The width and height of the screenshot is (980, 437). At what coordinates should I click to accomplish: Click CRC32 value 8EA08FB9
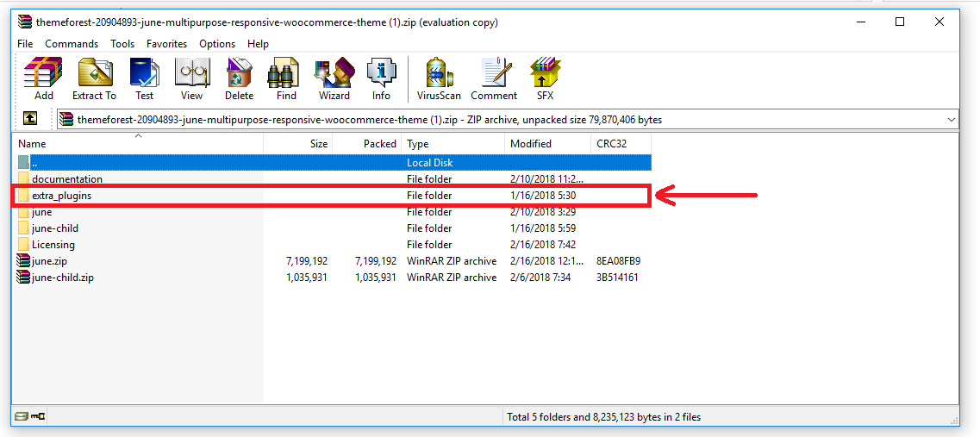point(618,260)
